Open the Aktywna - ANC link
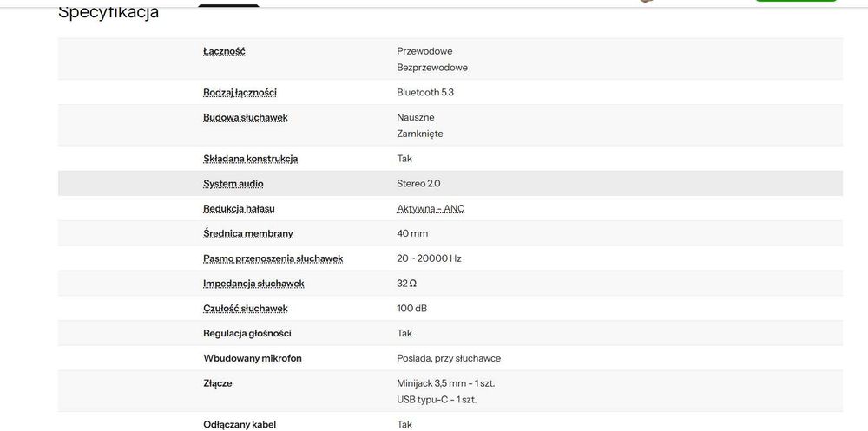The width and height of the screenshot is (868, 431). (431, 209)
